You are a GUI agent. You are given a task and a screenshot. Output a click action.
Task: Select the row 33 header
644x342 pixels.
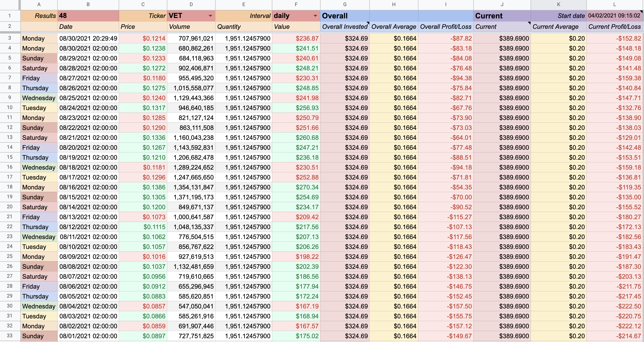point(9,336)
